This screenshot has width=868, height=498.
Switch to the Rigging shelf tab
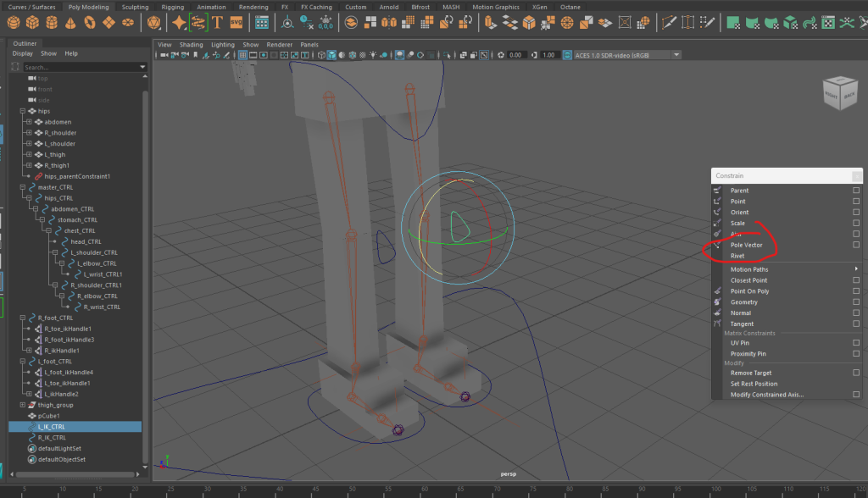(x=173, y=7)
